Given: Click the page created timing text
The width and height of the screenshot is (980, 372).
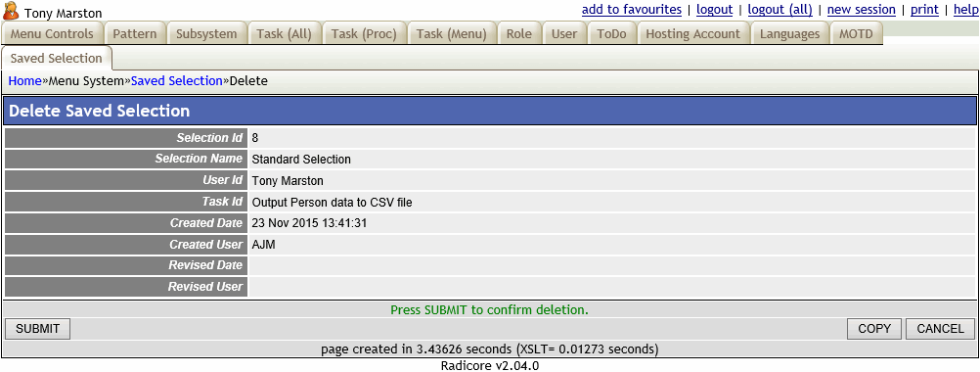Looking at the screenshot, I should (x=489, y=349).
